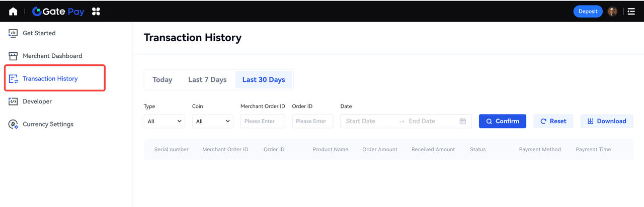Click the Developer code icon
644x207 pixels.
(x=13, y=101)
